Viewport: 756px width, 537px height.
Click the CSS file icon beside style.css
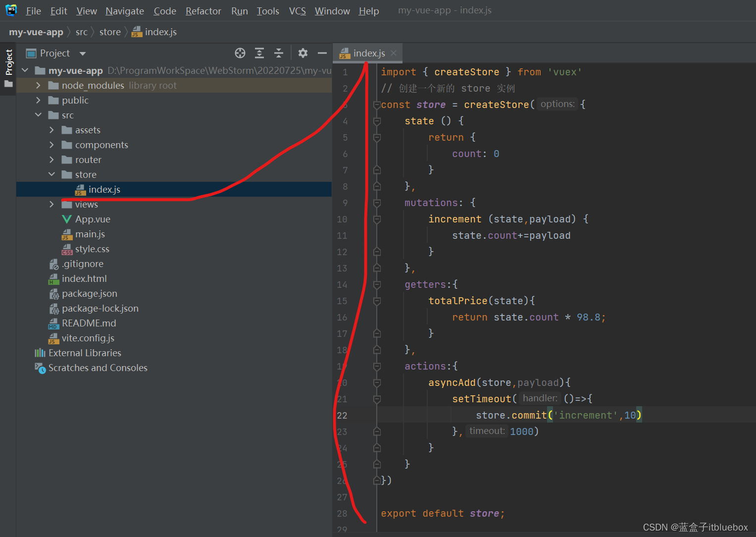[x=67, y=249]
